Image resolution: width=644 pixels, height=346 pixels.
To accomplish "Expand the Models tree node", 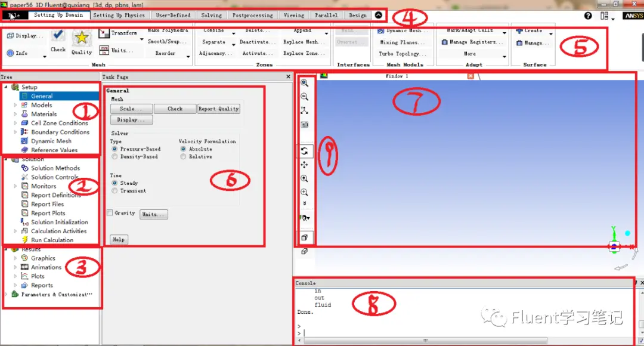I will [15, 105].
